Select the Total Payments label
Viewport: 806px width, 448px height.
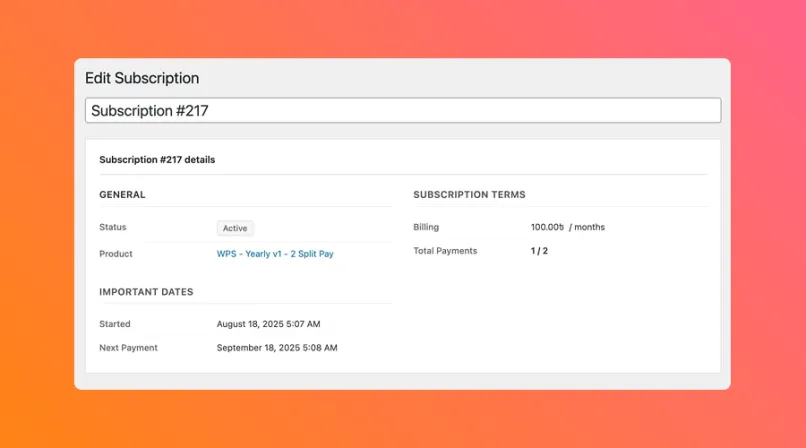point(445,251)
